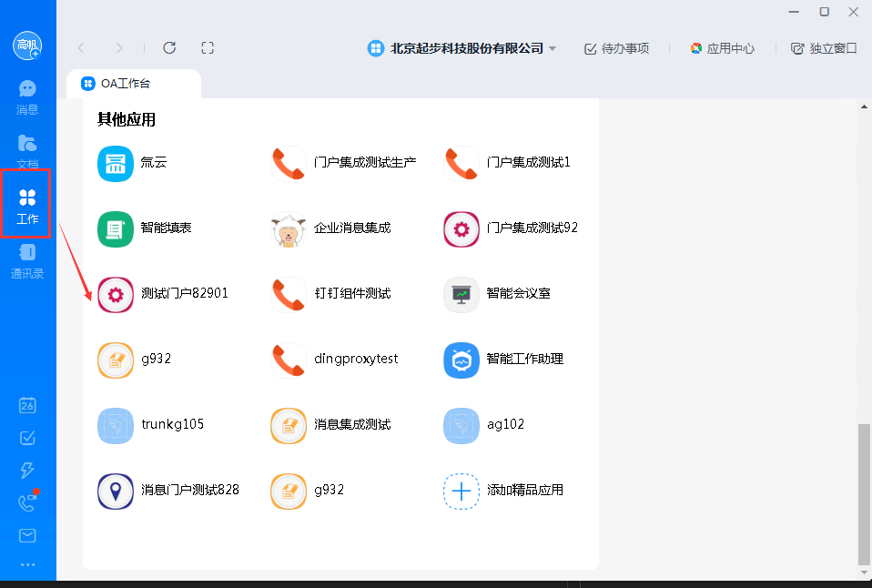Click the label 添加精品应用
Screen dimensions: 872x588
point(525,490)
